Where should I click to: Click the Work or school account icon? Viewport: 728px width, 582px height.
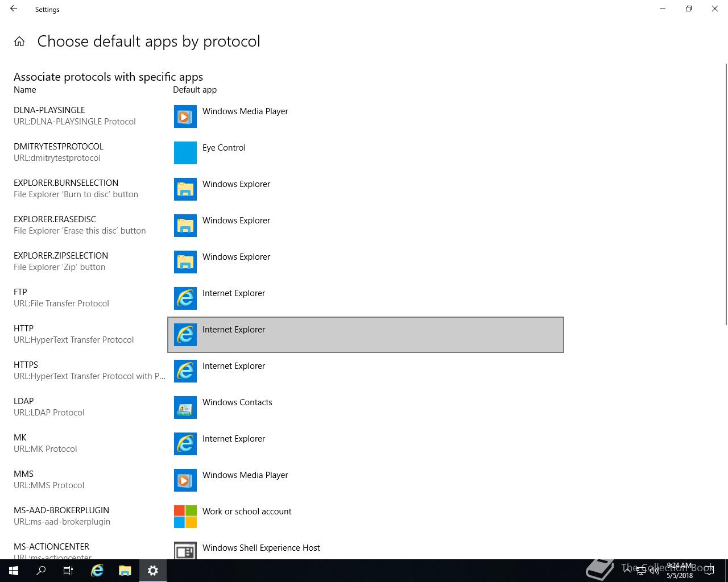(x=185, y=517)
